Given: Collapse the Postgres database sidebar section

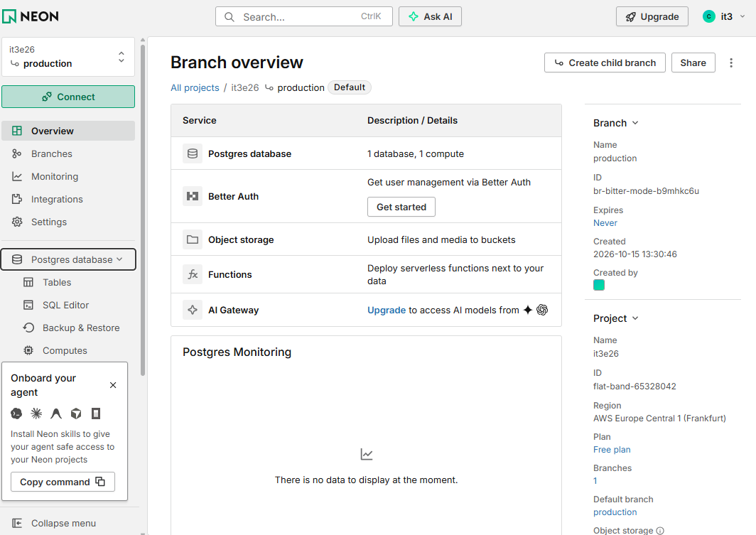Looking at the screenshot, I should point(68,259).
